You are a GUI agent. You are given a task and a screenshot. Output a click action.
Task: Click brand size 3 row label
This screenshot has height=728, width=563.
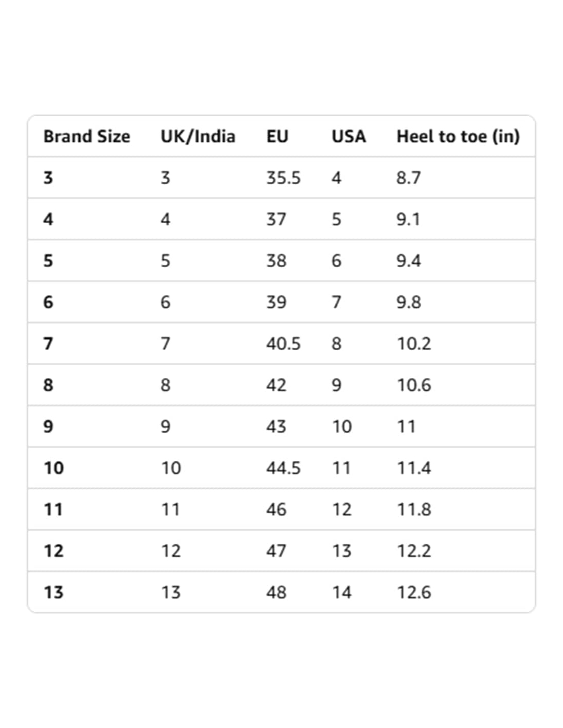pos(48,178)
